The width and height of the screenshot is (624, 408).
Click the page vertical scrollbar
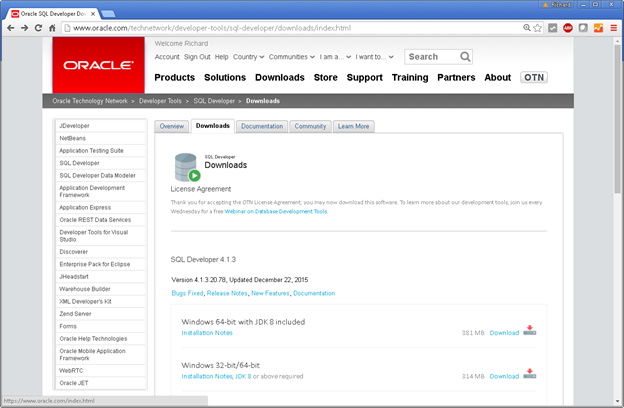(x=617, y=119)
